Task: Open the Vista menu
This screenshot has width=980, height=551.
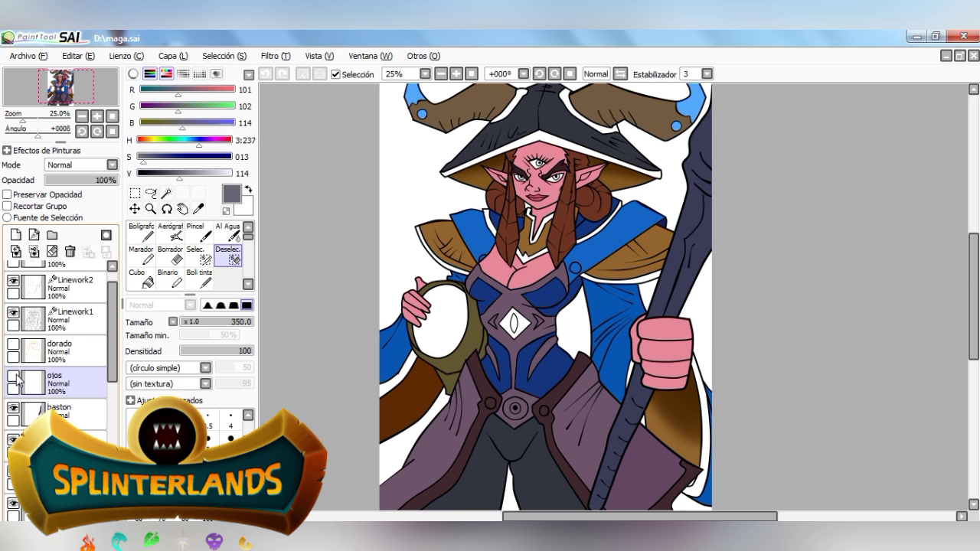Action: click(x=319, y=56)
